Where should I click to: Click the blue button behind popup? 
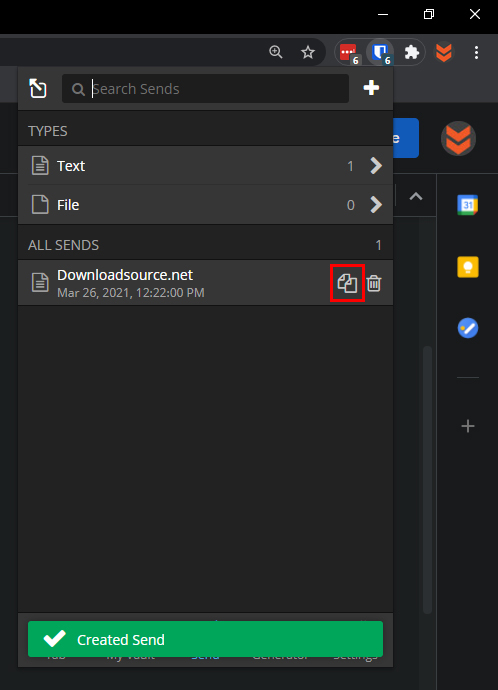click(406, 138)
